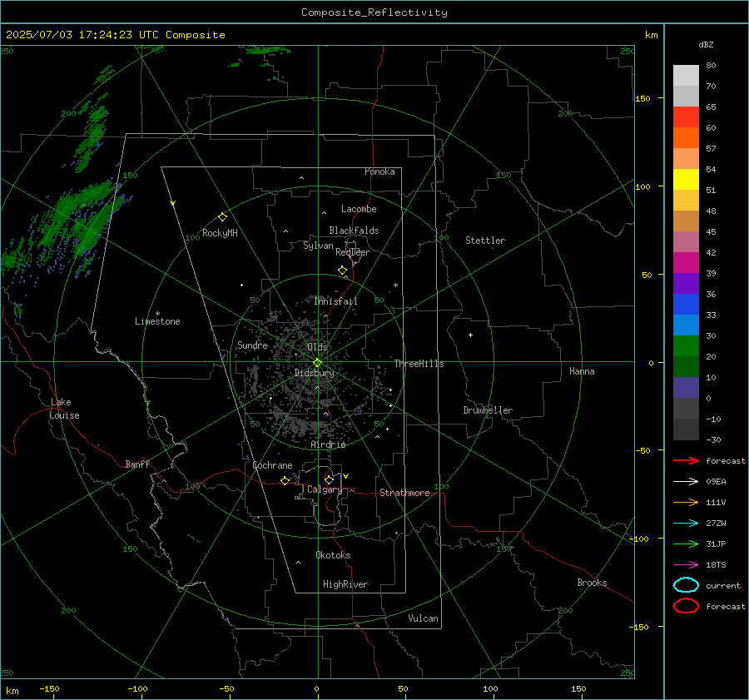The width and height of the screenshot is (749, 700).
Task: Click the yellow diamond marker above Calgary label
Action: [x=329, y=479]
